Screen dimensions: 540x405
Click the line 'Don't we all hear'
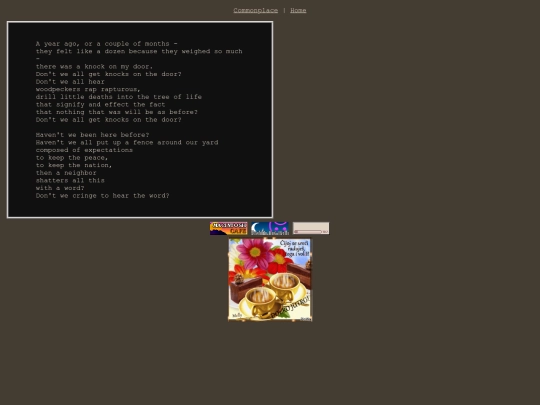click(x=70, y=82)
